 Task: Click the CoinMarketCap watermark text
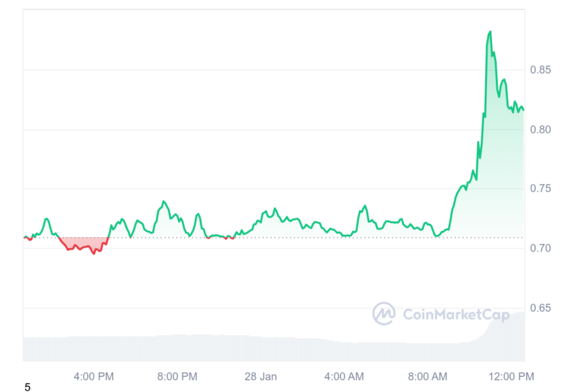[x=456, y=315]
